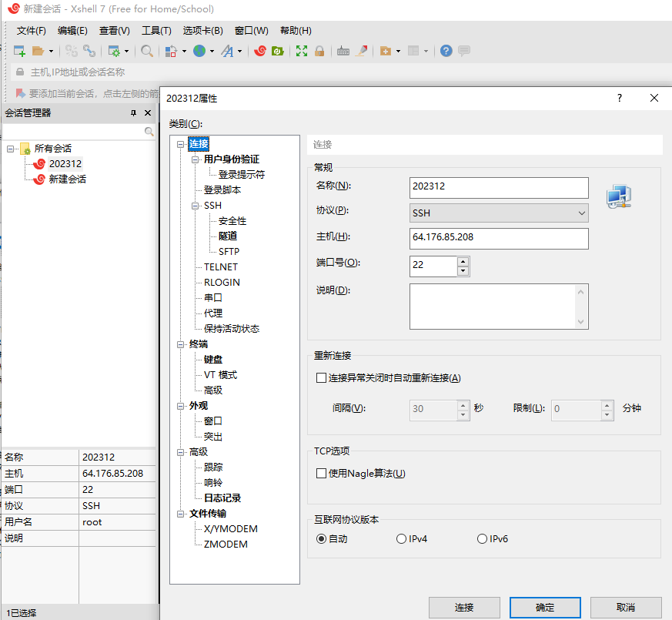Click the Open Session folder icon

click(38, 51)
